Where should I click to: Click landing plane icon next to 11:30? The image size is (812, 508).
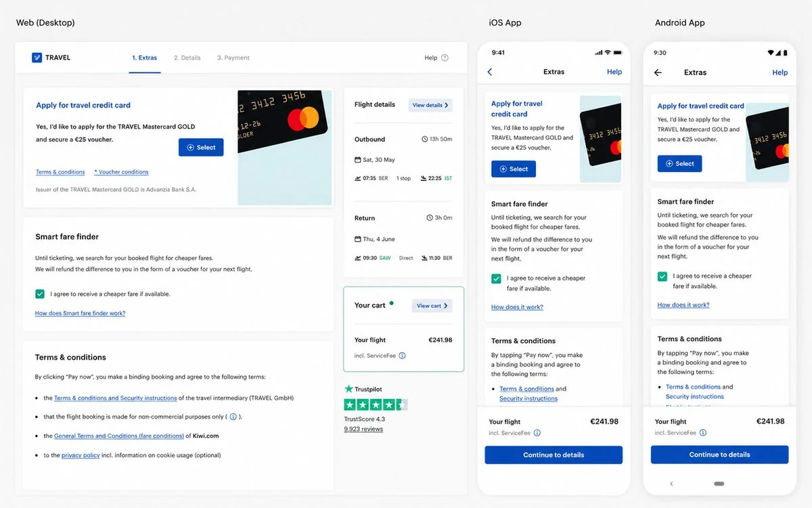coord(424,258)
